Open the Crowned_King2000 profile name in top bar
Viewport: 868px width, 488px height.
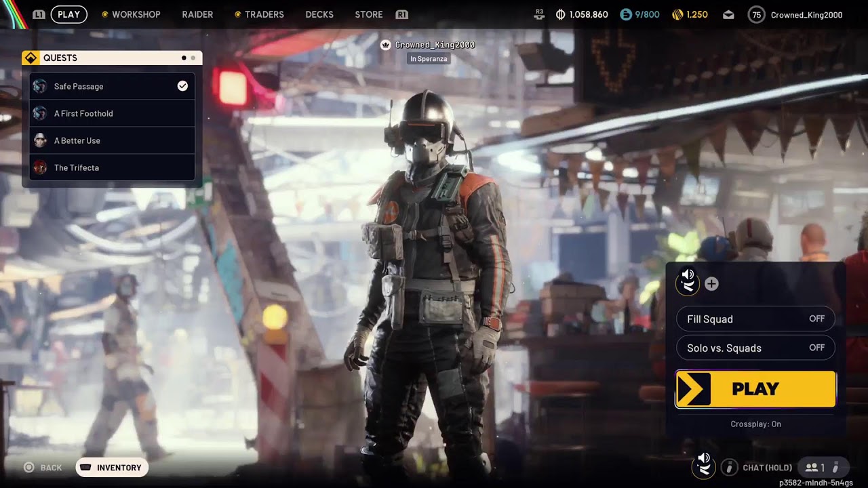(x=807, y=14)
